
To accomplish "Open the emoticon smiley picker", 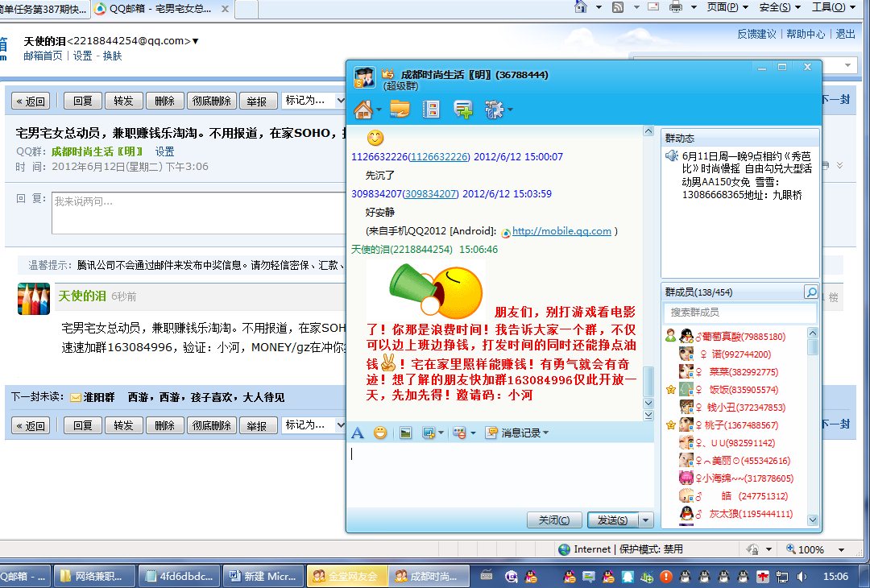I will [379, 433].
